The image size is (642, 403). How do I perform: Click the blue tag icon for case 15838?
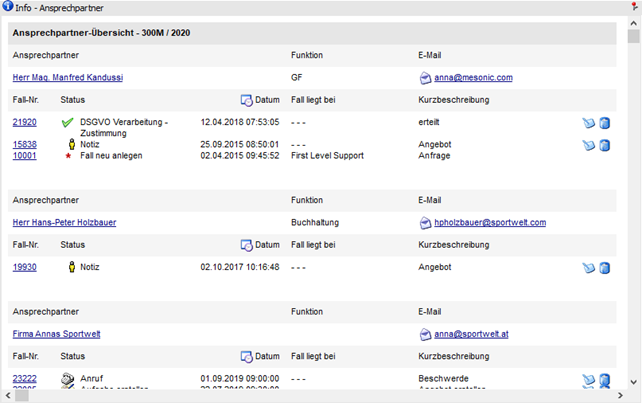(589, 145)
